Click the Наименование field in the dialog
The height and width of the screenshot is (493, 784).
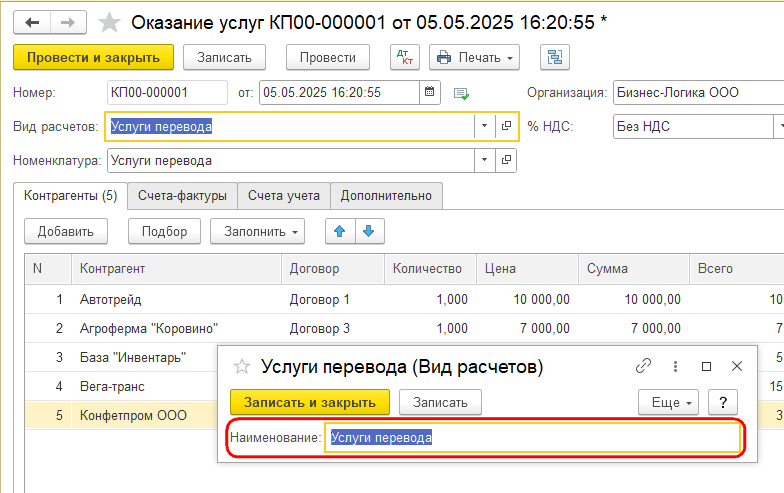pos(532,438)
